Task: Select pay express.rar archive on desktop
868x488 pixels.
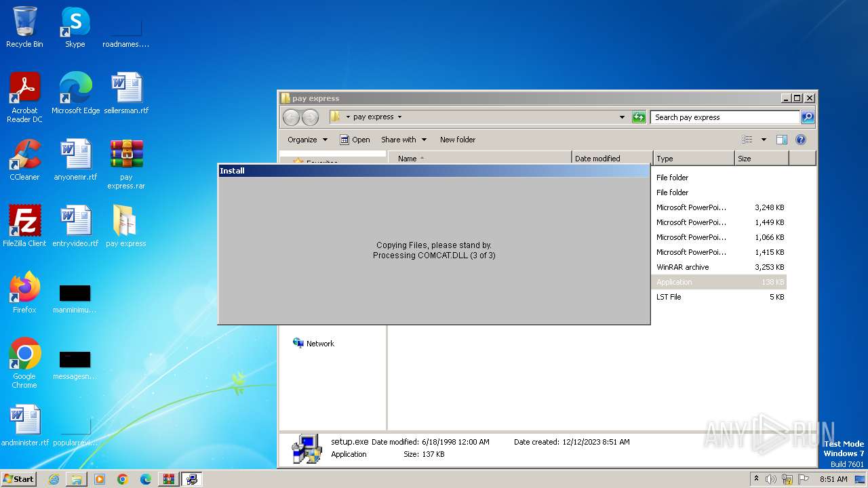Action: pyautogui.click(x=126, y=164)
